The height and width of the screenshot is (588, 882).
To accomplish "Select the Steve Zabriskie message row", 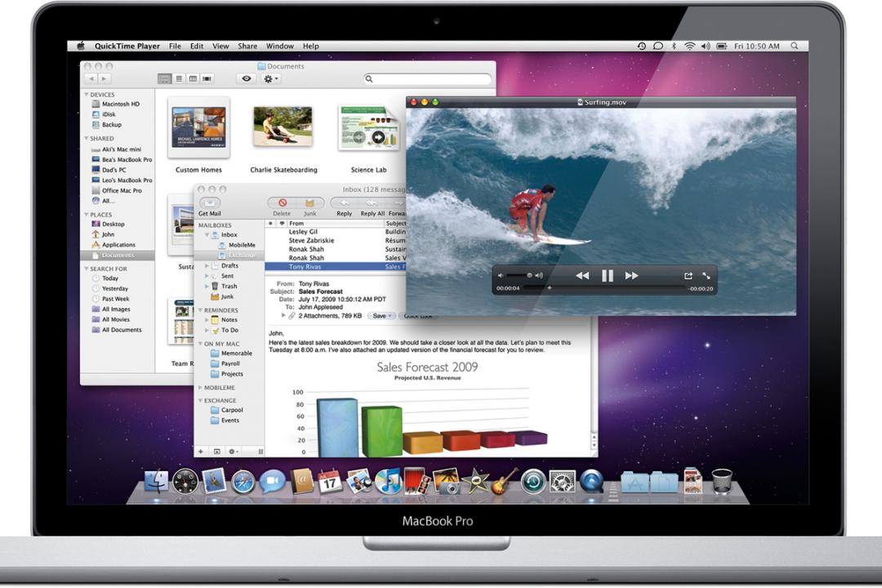I will click(x=336, y=240).
